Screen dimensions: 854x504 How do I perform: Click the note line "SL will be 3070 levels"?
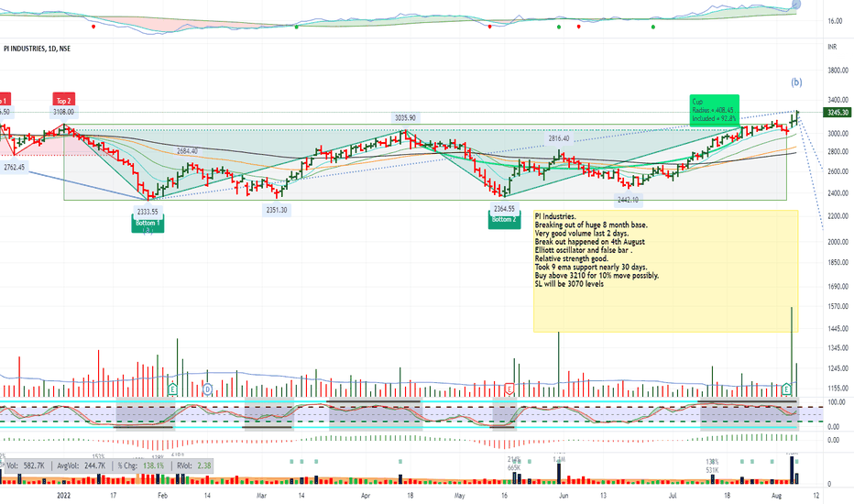569,284
